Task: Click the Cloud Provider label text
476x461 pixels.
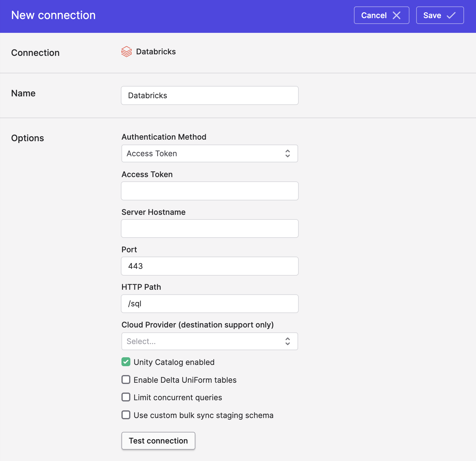Action: tap(198, 325)
